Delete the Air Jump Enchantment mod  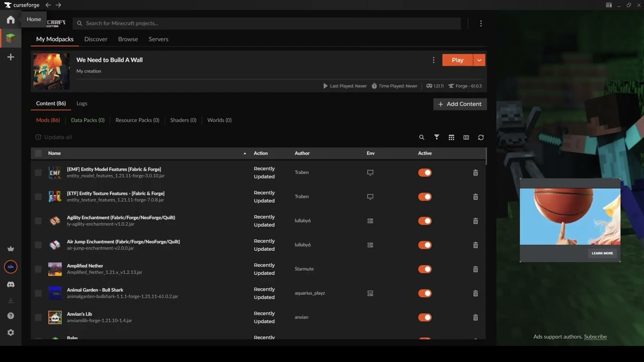[x=475, y=245]
